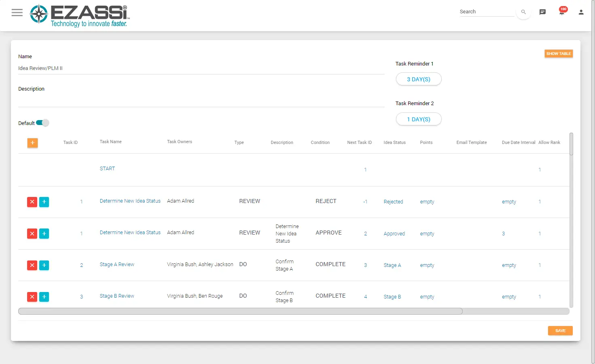Image resolution: width=595 pixels, height=364 pixels.
Task: Click the SHOW TABLE button
Action: 559,53
